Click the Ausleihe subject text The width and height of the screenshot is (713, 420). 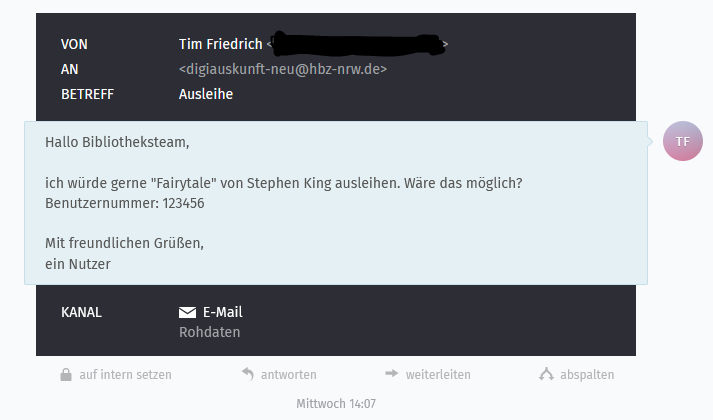[206, 94]
